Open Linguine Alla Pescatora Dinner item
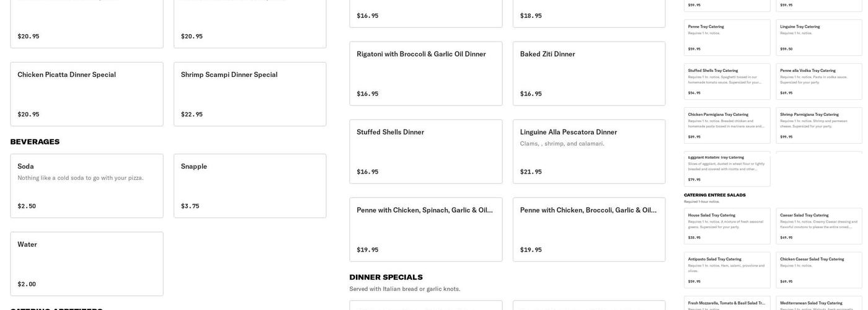 pos(589,151)
